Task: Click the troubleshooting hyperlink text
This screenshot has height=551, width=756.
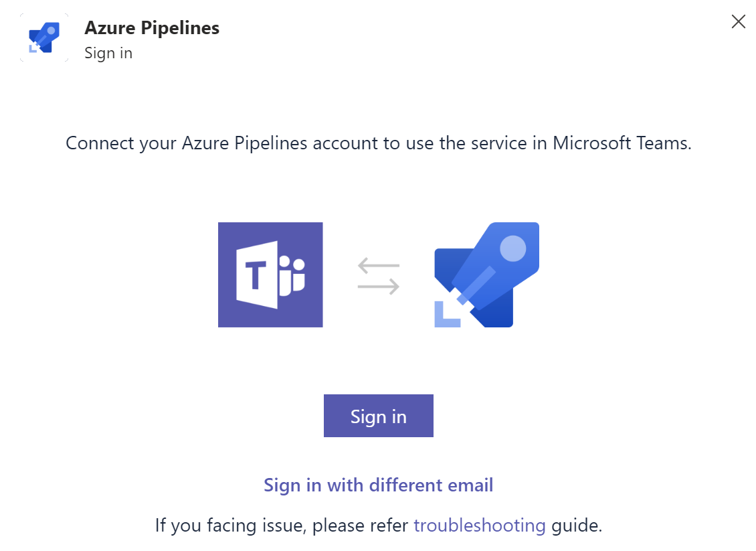Action: coord(480,526)
